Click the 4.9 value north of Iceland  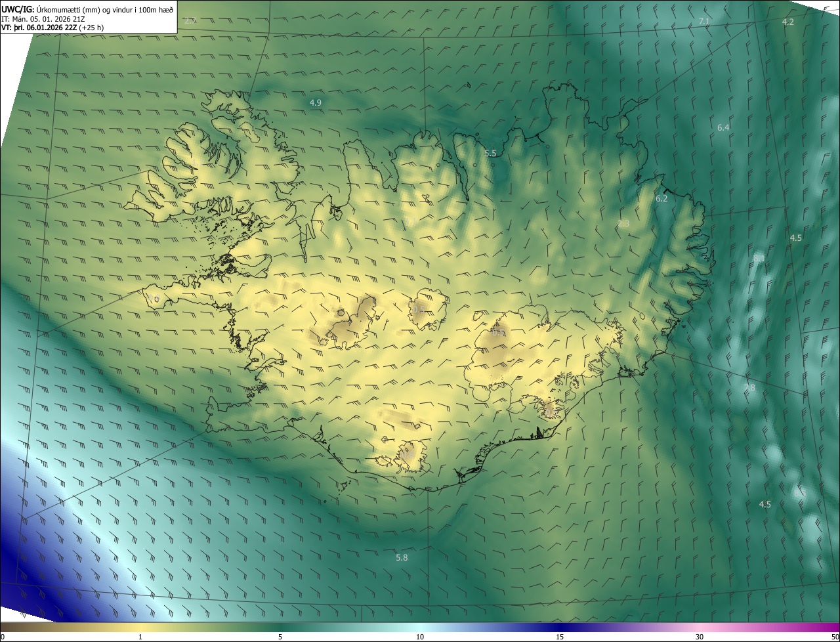(315, 103)
